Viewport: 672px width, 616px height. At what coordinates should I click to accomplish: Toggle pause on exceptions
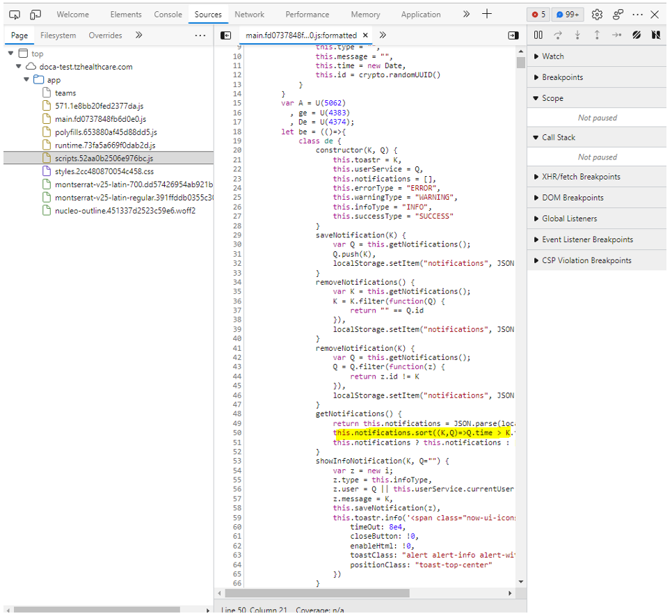pyautogui.click(x=655, y=35)
